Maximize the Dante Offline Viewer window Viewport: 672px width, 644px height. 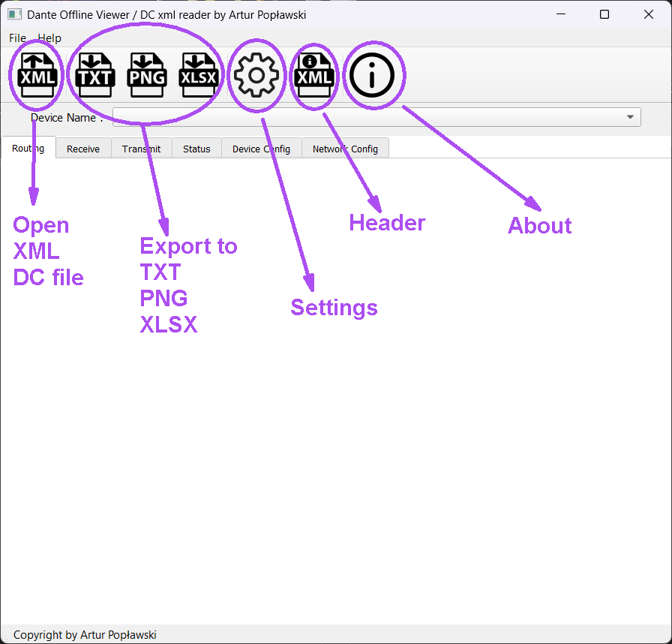click(604, 14)
